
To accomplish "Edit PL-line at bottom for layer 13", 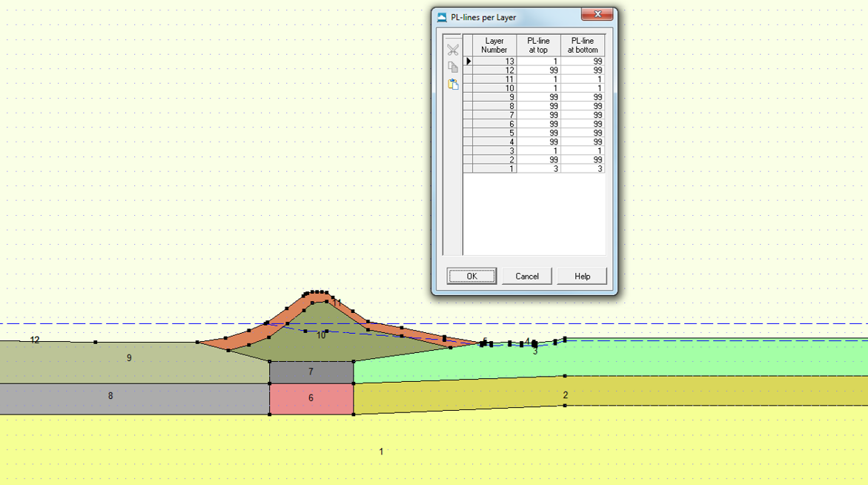I will pyautogui.click(x=583, y=62).
